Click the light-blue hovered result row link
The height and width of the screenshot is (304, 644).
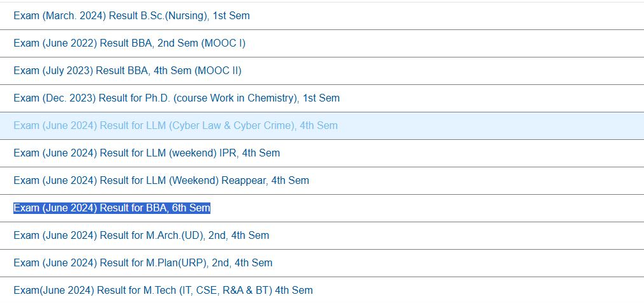pyautogui.click(x=175, y=125)
